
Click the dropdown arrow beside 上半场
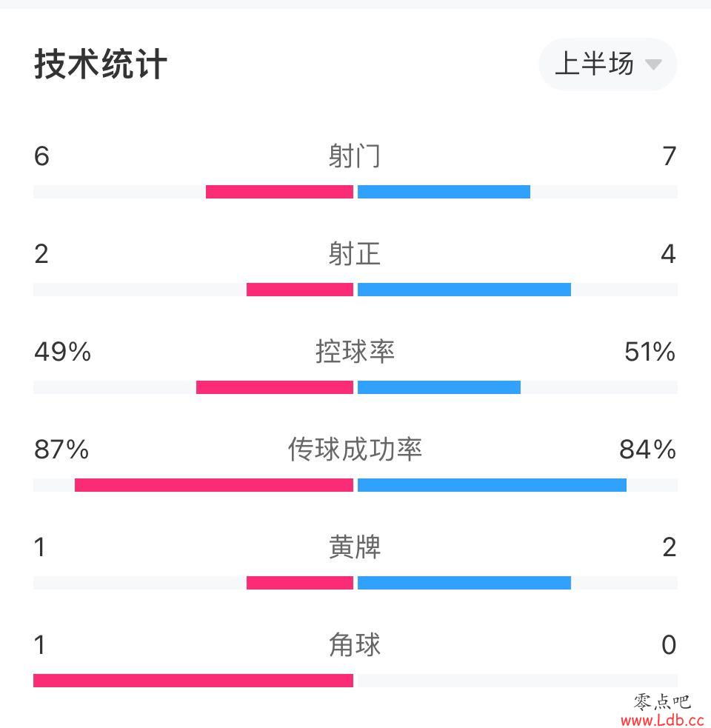tap(653, 64)
